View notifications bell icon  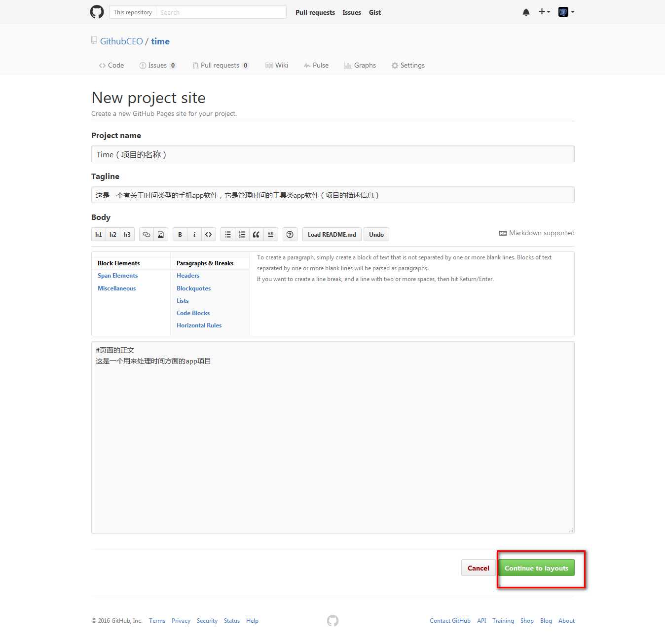[526, 12]
